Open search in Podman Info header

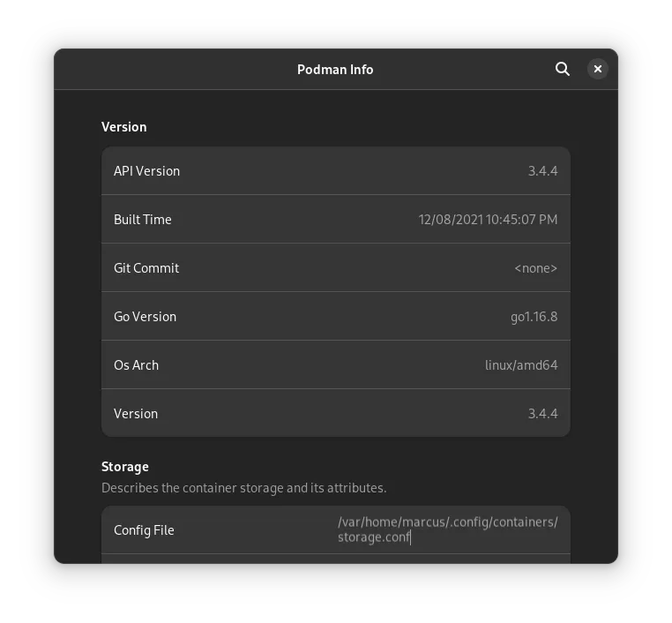click(563, 69)
